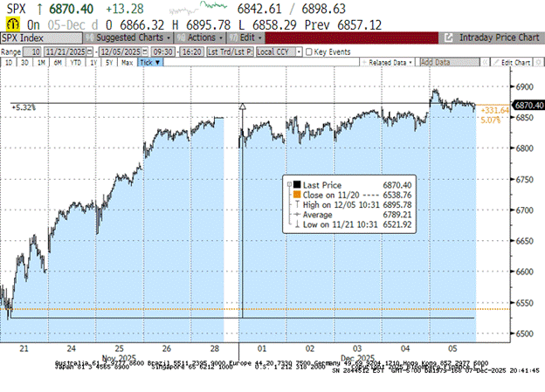Select the Tick interval tab

coord(148,64)
